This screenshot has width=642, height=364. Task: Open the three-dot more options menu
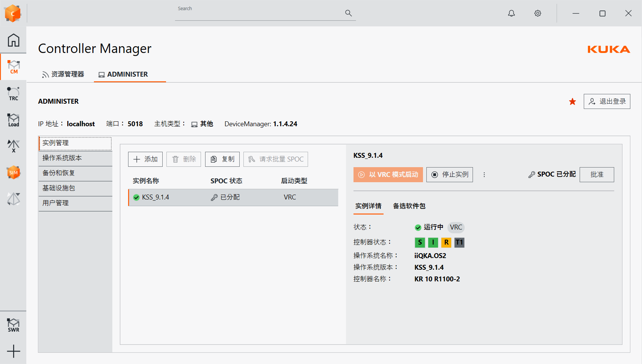[x=484, y=175]
